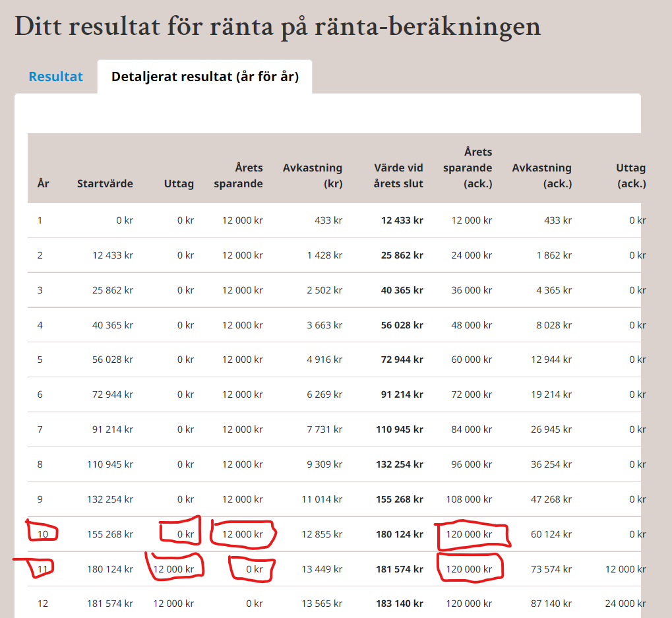
Task: Click the circled year 11 row number
Action: (43, 569)
